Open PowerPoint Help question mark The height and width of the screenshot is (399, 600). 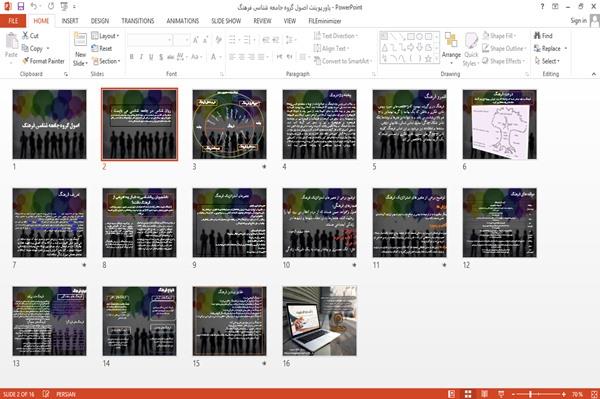542,7
